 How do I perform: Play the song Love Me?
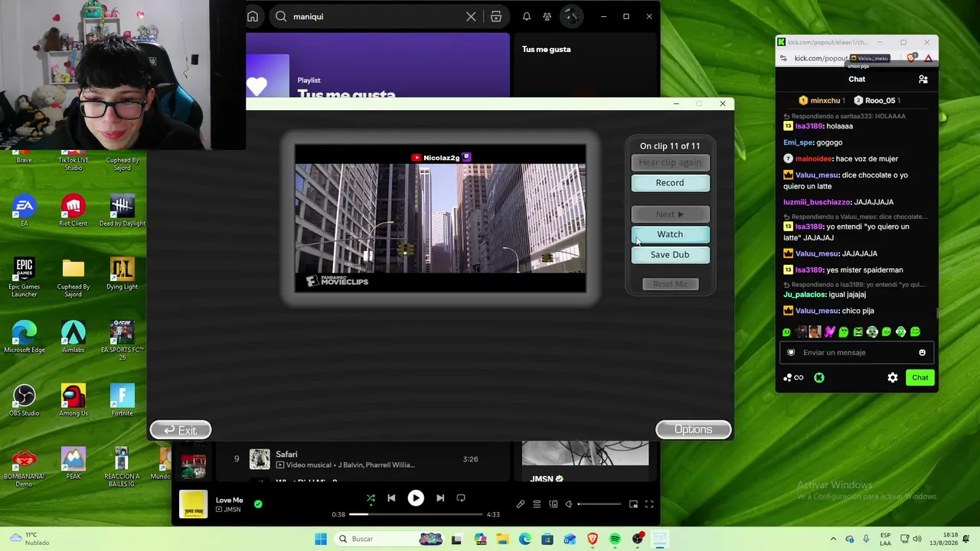[x=416, y=498]
